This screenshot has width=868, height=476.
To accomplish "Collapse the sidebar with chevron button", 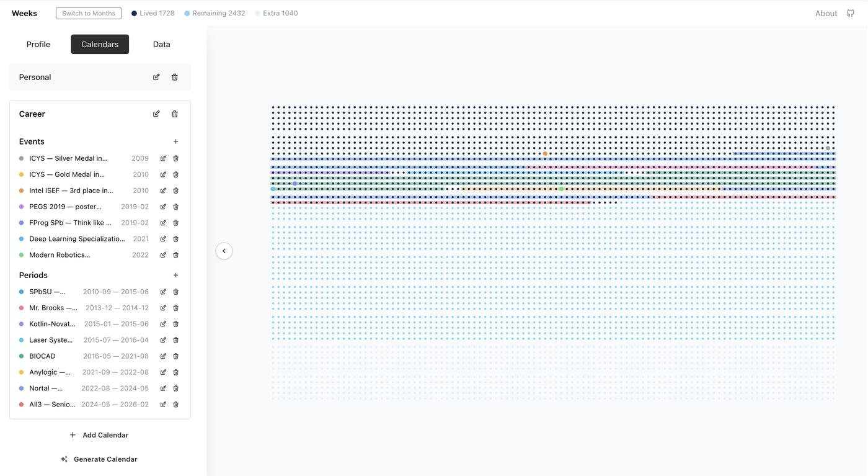I will tap(224, 251).
